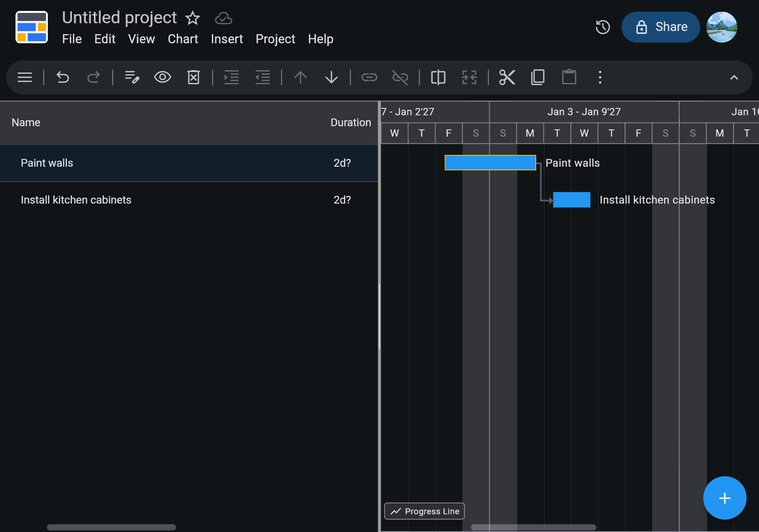Open the Edit menu
The image size is (759, 532).
(x=105, y=39)
